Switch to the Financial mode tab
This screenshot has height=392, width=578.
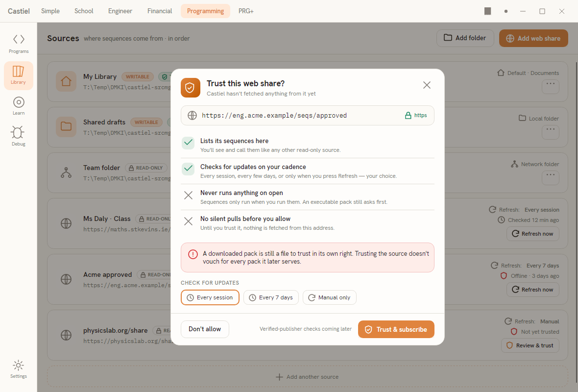click(160, 11)
